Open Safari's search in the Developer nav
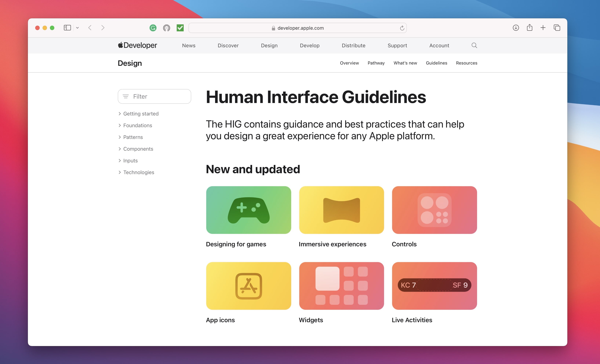 point(474,45)
